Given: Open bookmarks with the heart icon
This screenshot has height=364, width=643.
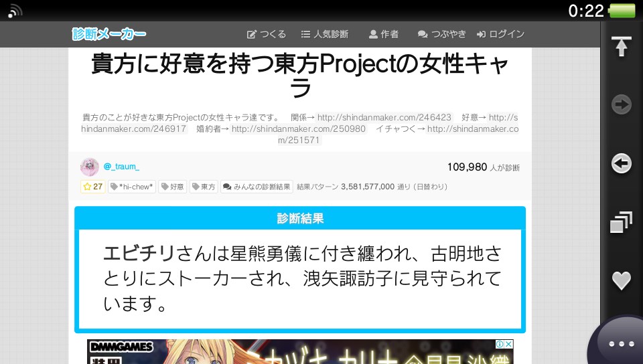Looking at the screenshot, I should point(622,280).
